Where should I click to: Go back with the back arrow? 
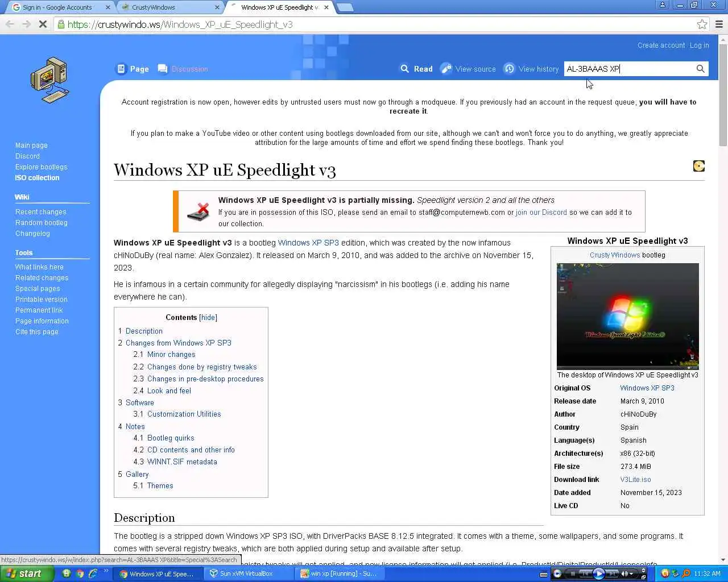tap(10, 24)
